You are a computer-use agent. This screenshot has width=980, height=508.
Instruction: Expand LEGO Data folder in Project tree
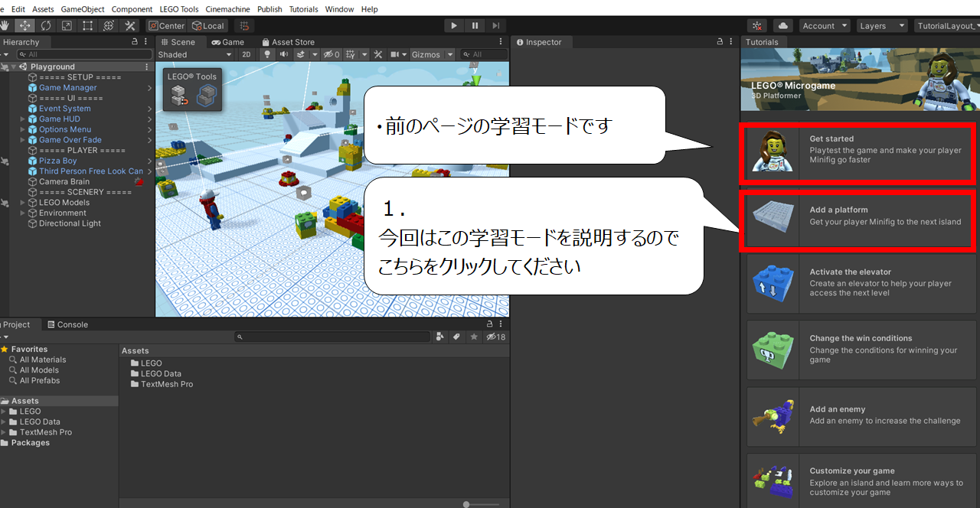(4, 422)
